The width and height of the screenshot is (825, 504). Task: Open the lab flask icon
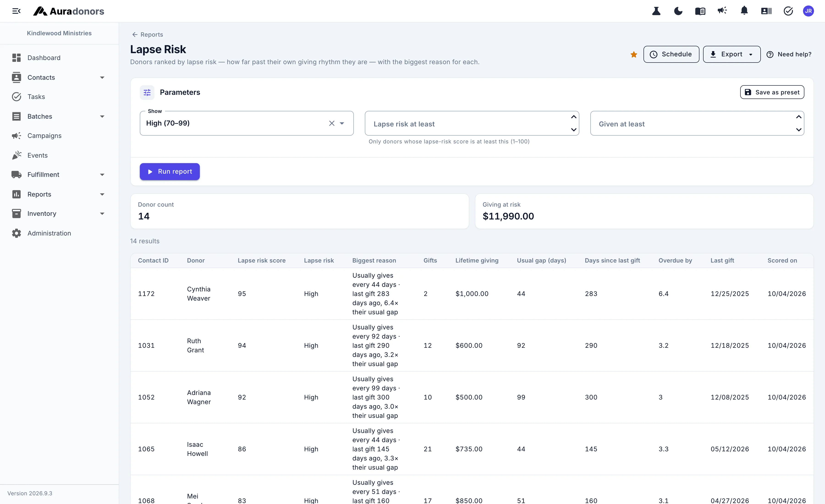656,11
